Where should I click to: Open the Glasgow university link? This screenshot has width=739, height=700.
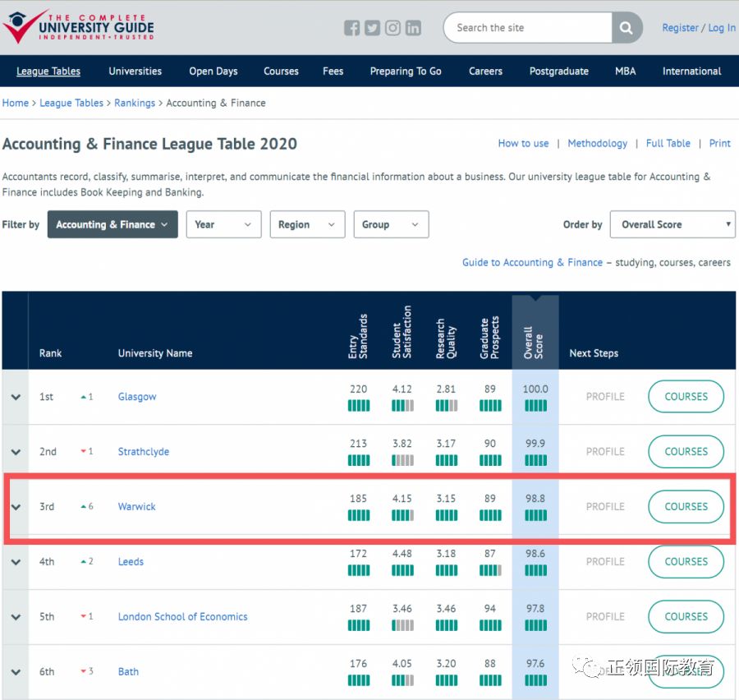click(137, 397)
